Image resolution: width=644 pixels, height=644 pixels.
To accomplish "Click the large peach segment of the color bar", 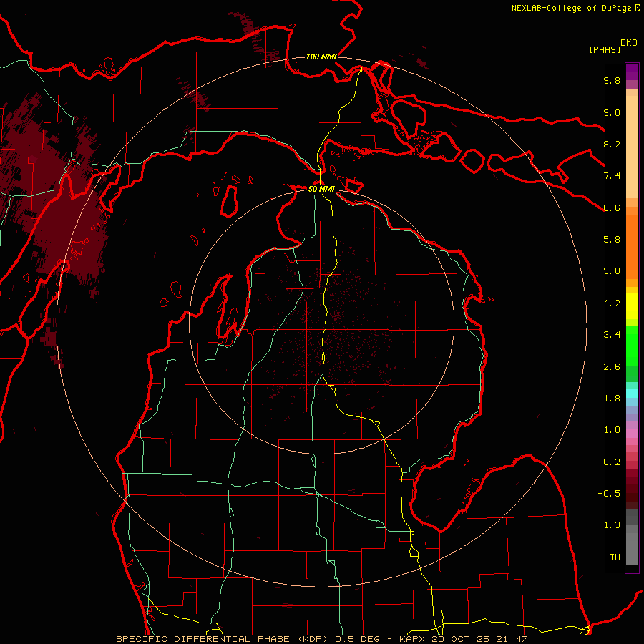I will coord(632,147).
